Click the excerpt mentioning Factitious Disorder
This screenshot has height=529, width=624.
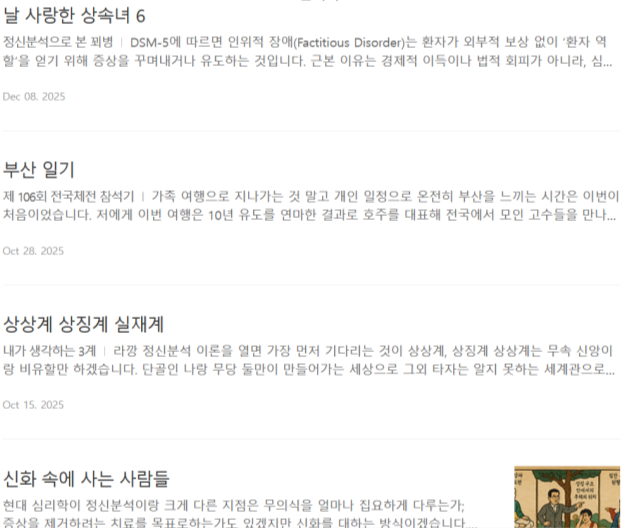click(x=368, y=42)
